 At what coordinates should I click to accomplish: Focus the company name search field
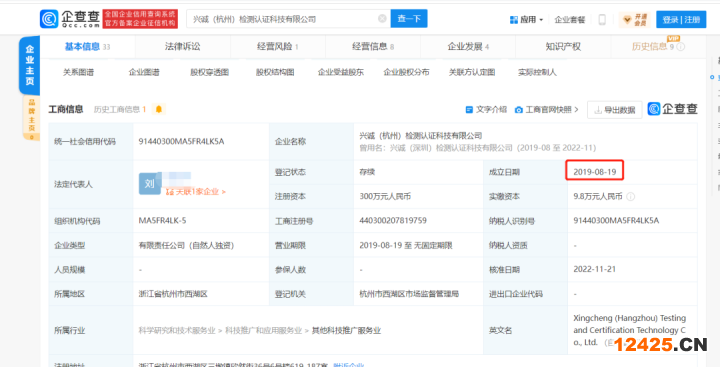click(x=288, y=19)
